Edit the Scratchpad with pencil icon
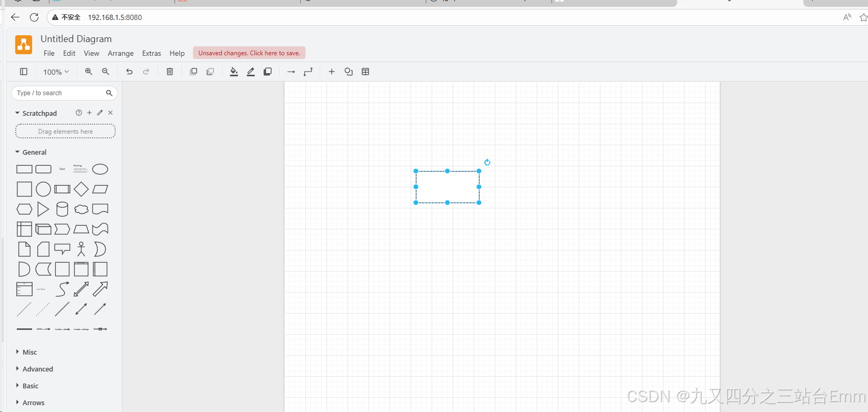 pyautogui.click(x=100, y=113)
